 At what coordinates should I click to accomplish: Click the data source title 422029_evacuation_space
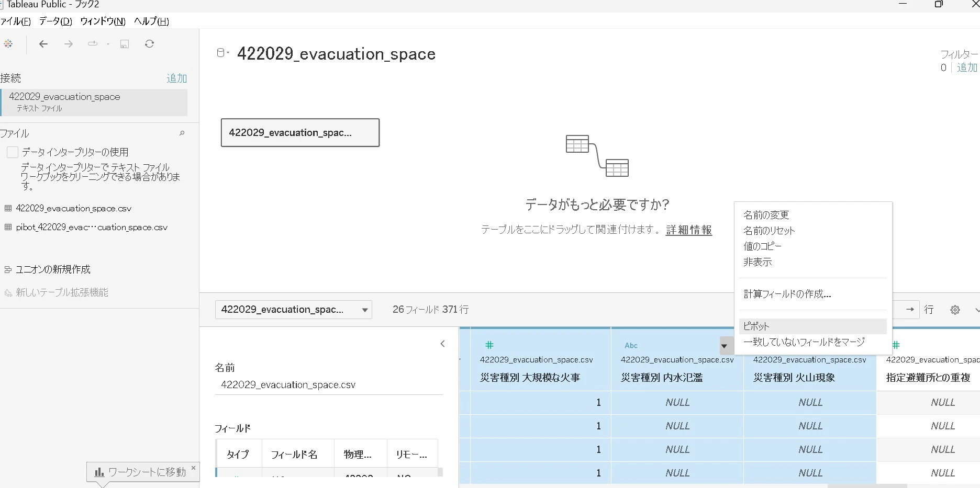click(x=336, y=54)
